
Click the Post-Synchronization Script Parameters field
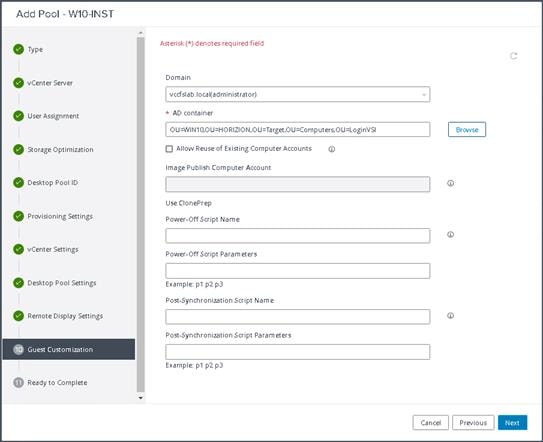(297, 352)
